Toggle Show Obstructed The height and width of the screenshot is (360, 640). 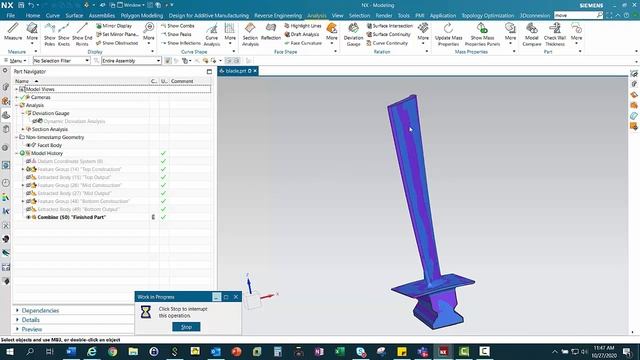[117, 43]
